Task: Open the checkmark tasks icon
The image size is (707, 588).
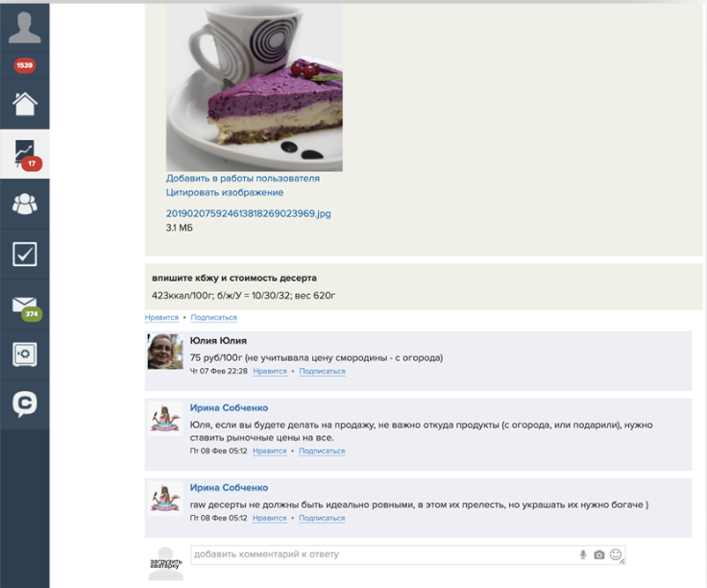Action: 24,254
